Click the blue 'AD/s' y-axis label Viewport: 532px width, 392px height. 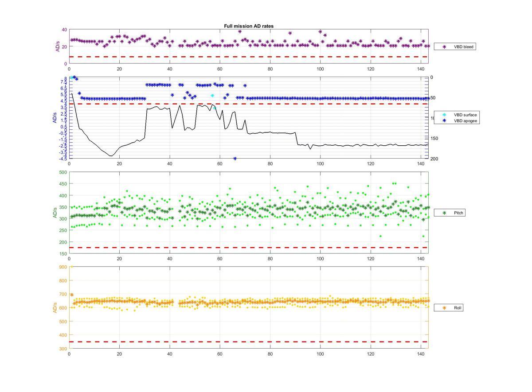click(56, 118)
